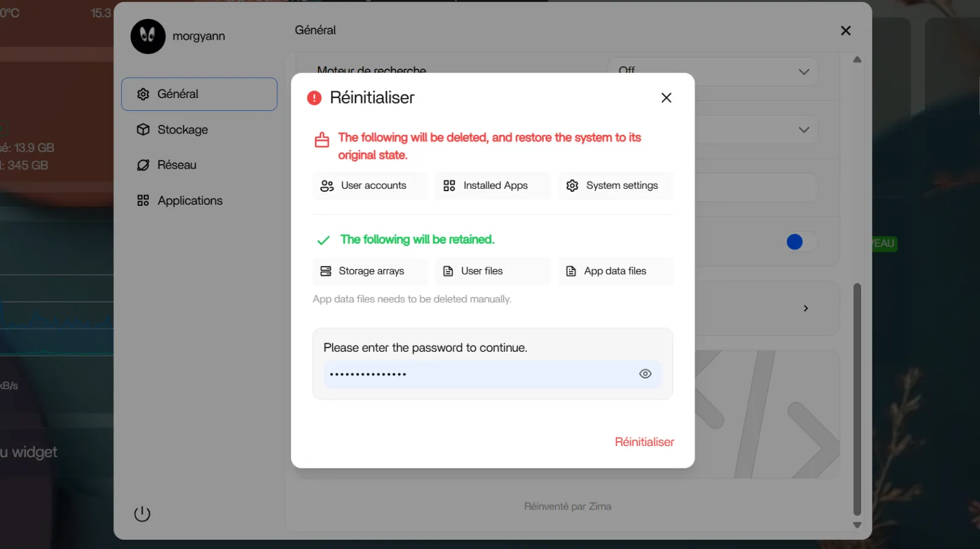Viewport: 980px width, 549px height.
Task: Expand the Moteur de recherche dropdown
Action: coord(804,72)
